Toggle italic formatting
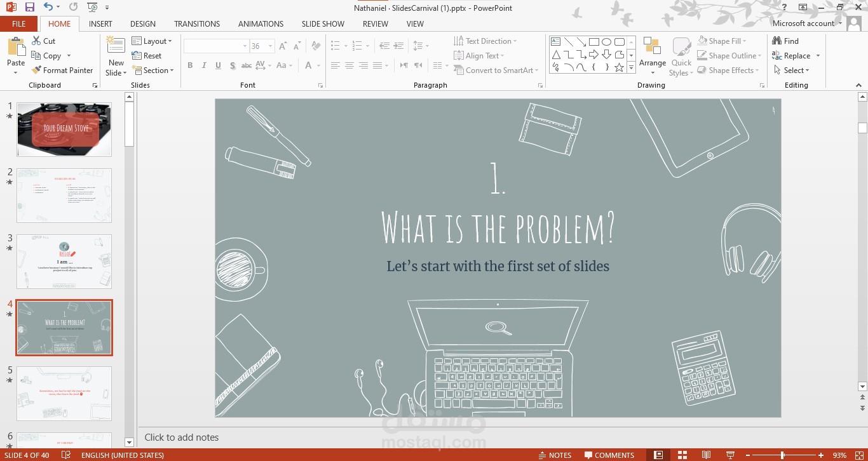This screenshot has width=868, height=461. [204, 65]
